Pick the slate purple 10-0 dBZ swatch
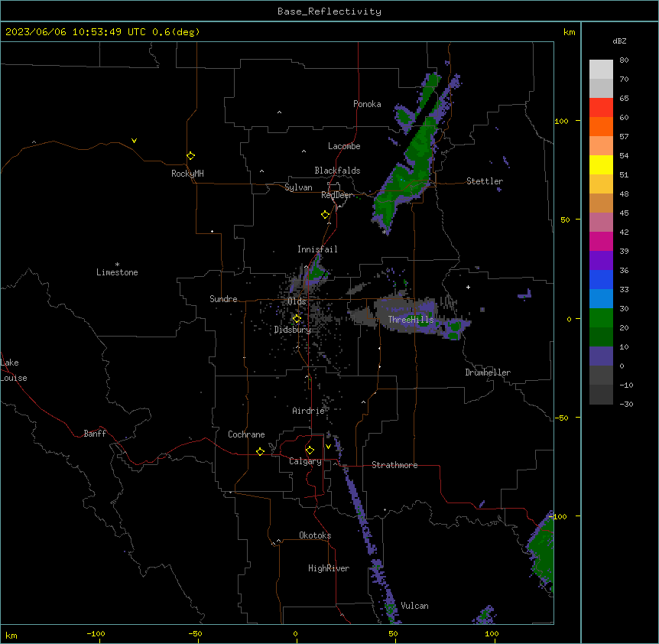 601,356
